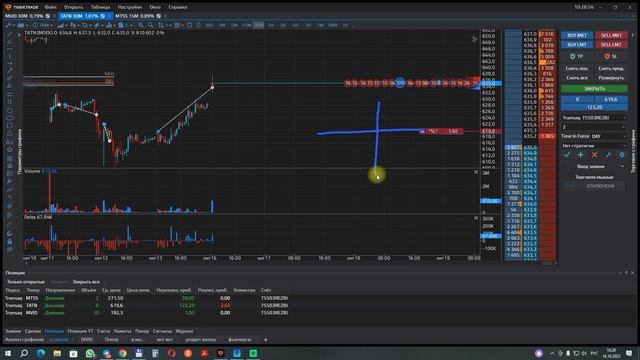Click the green plus icon in trading panel
Screen dimensions: 640x360
(x=580, y=155)
